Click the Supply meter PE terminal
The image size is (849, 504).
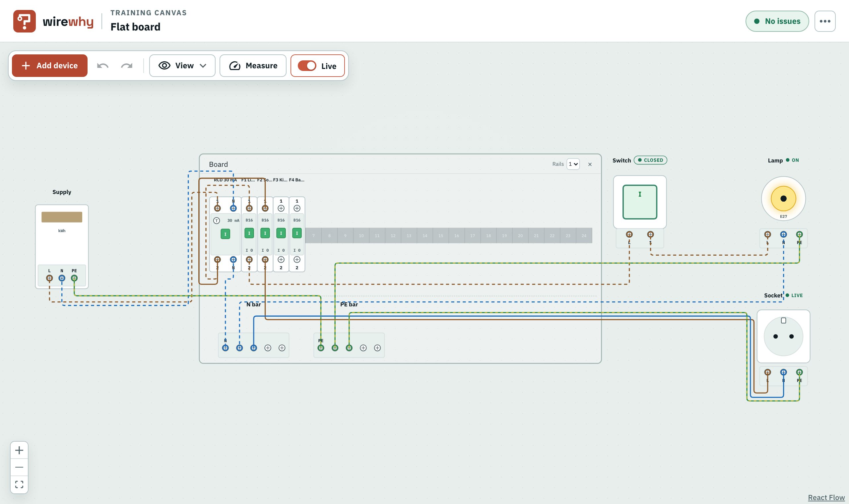click(74, 278)
